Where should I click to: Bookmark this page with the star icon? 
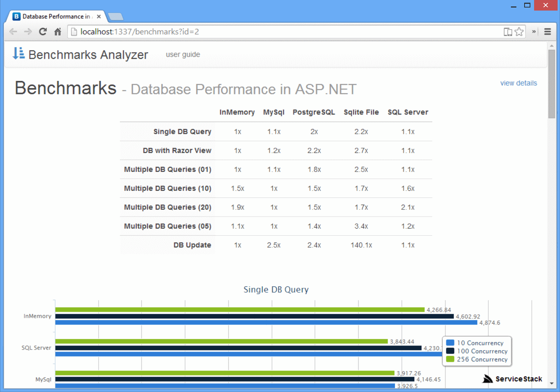[519, 32]
